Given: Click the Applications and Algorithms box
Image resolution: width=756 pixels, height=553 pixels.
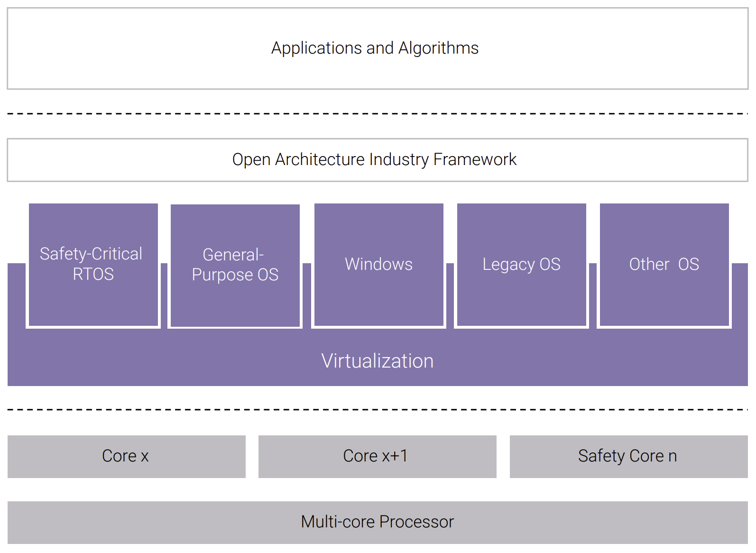Looking at the screenshot, I should (378, 48).
